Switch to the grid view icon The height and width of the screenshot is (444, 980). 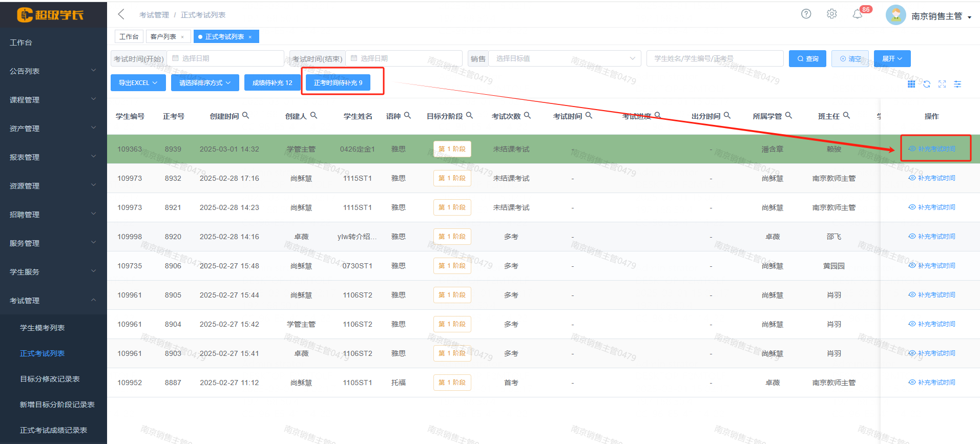click(911, 84)
